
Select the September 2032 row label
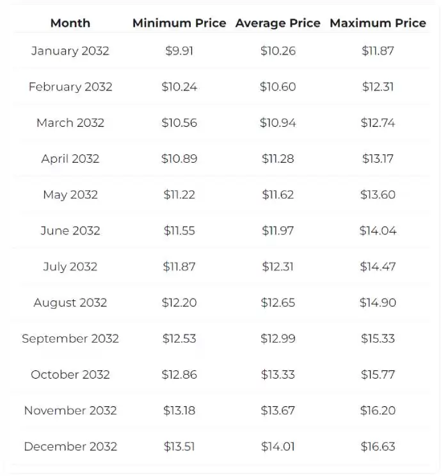[x=70, y=338]
